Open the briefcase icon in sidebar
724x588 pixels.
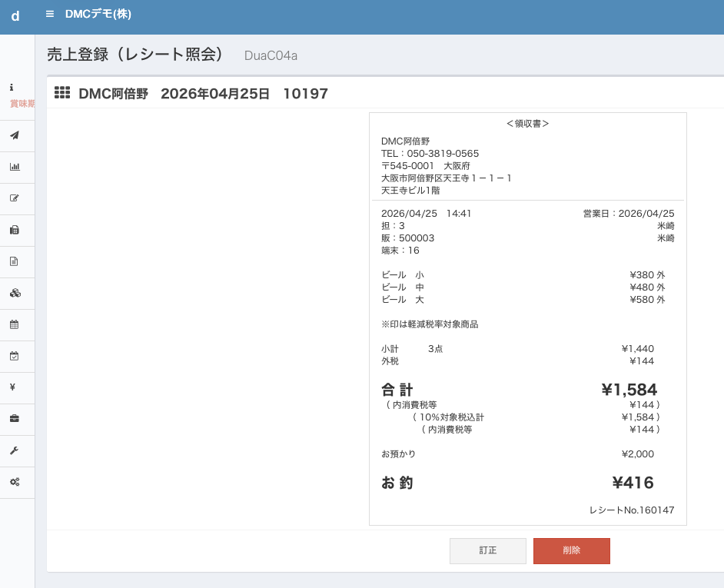pyautogui.click(x=14, y=419)
